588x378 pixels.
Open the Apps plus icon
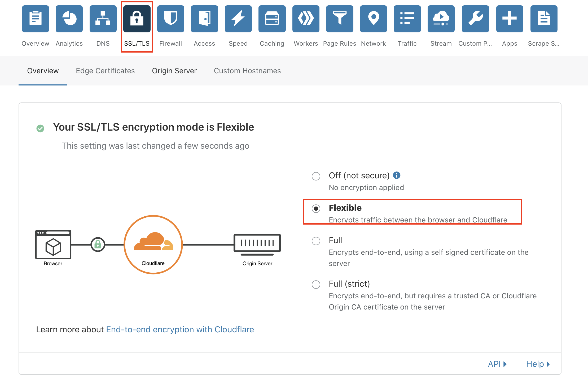click(x=510, y=19)
